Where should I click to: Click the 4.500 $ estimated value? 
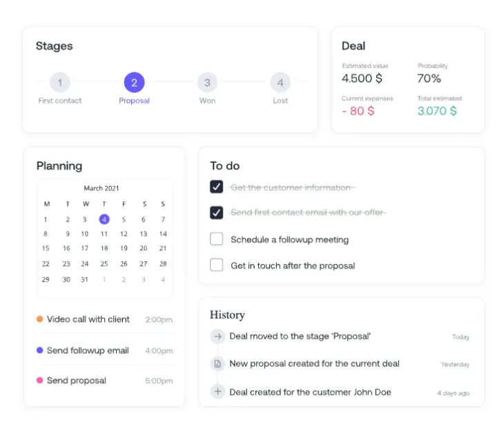click(362, 79)
